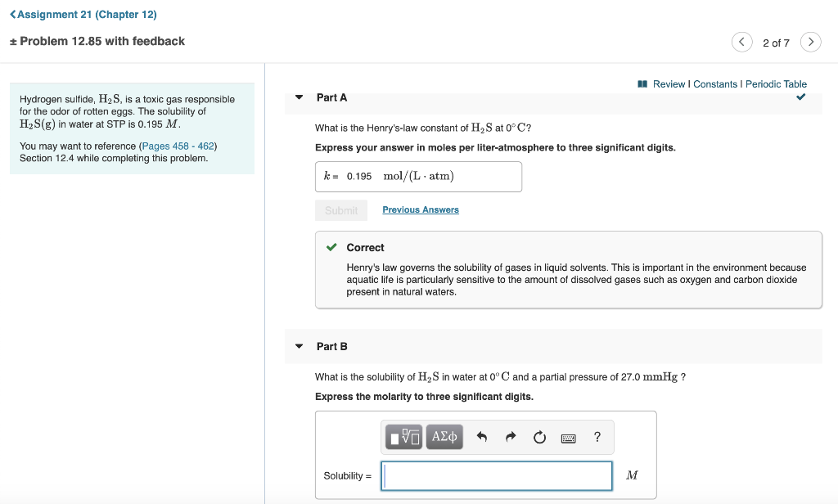Open the Greek symbols ΑΣφ palette
Viewport: 838px width, 504px height.
point(444,437)
